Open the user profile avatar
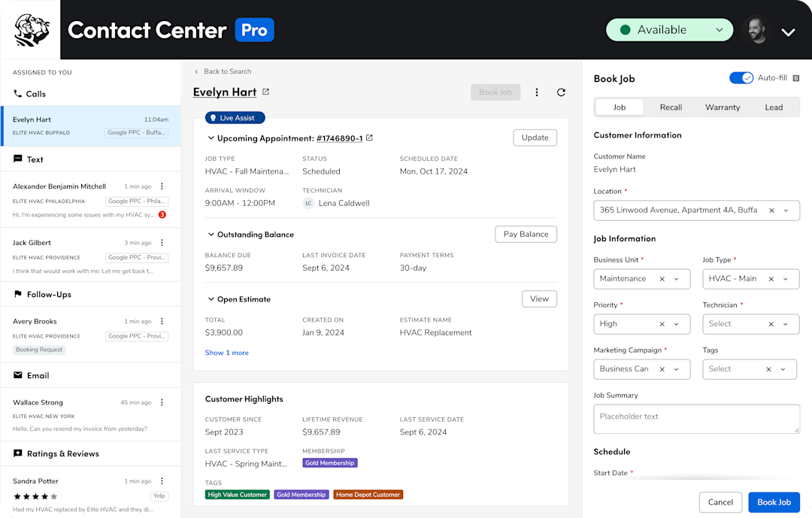 pos(756,30)
